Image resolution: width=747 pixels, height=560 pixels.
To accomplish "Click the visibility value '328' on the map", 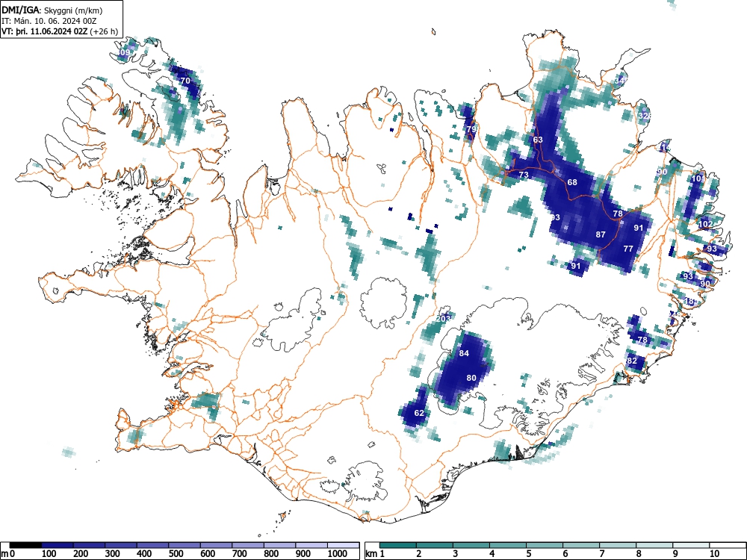I will 644,116.
